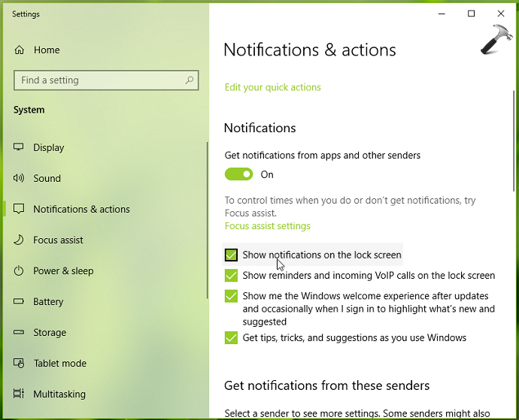Open Multitasking settings

pos(59,394)
